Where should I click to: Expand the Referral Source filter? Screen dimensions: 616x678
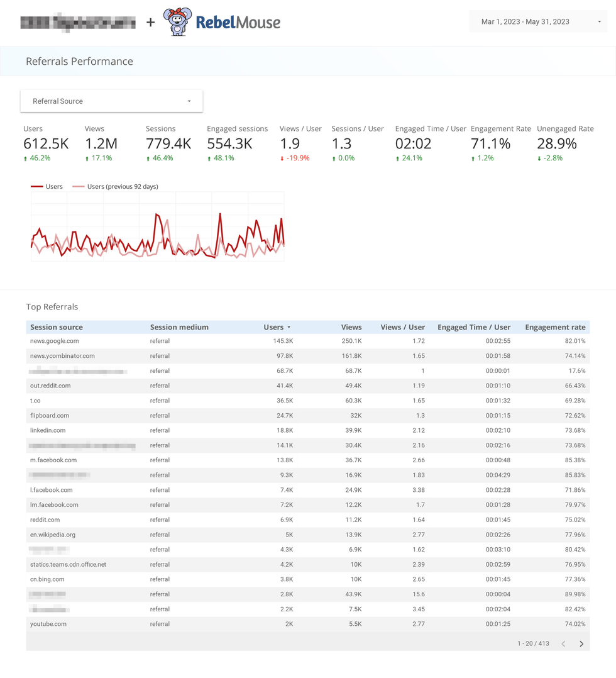click(111, 101)
